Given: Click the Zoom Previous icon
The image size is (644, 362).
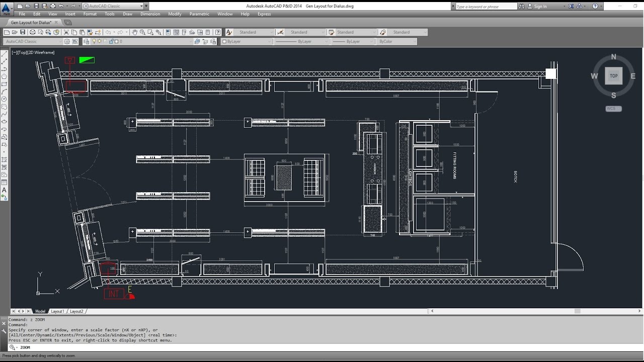Looking at the screenshot, I should (159, 32).
